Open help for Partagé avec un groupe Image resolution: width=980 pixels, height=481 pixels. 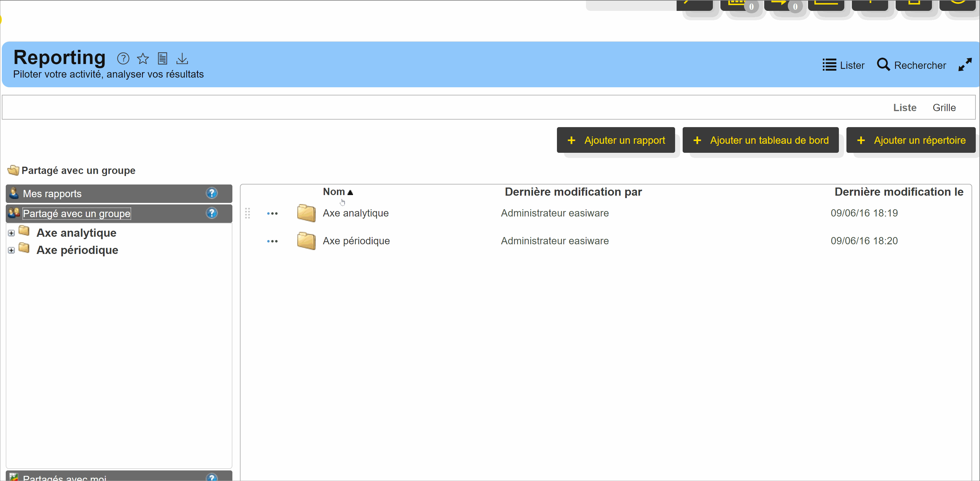(x=212, y=213)
